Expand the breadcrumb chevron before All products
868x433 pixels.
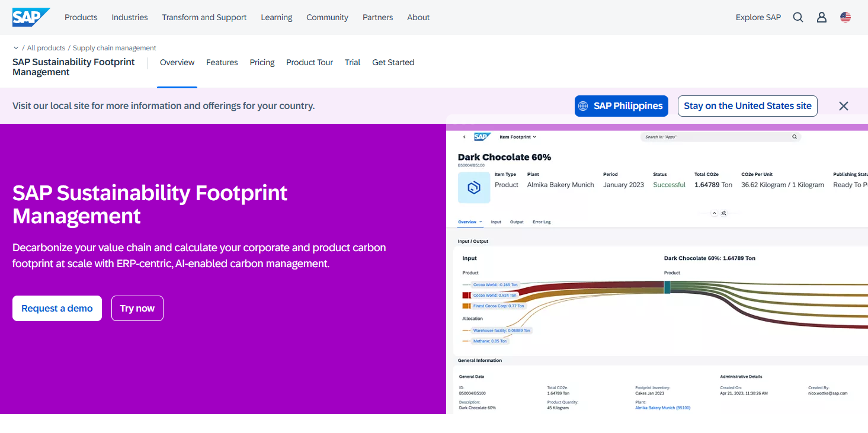pyautogui.click(x=16, y=48)
